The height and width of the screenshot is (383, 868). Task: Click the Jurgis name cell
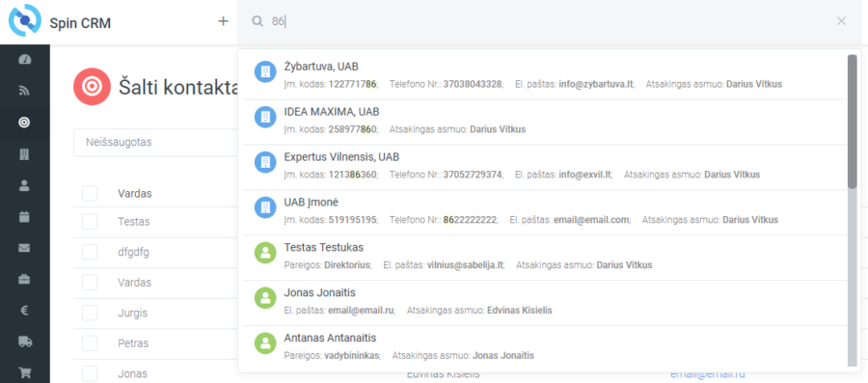[x=133, y=314]
